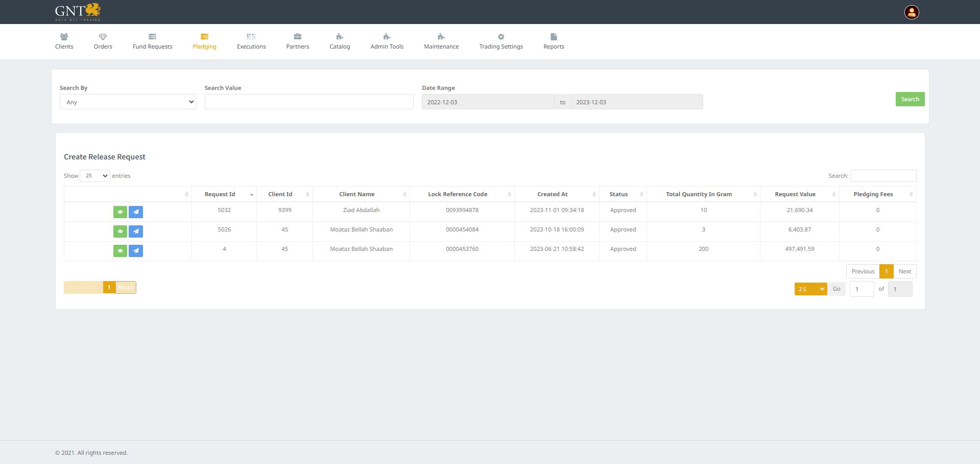Open the Partners briefcase icon
980x464 pixels.
coord(297,37)
